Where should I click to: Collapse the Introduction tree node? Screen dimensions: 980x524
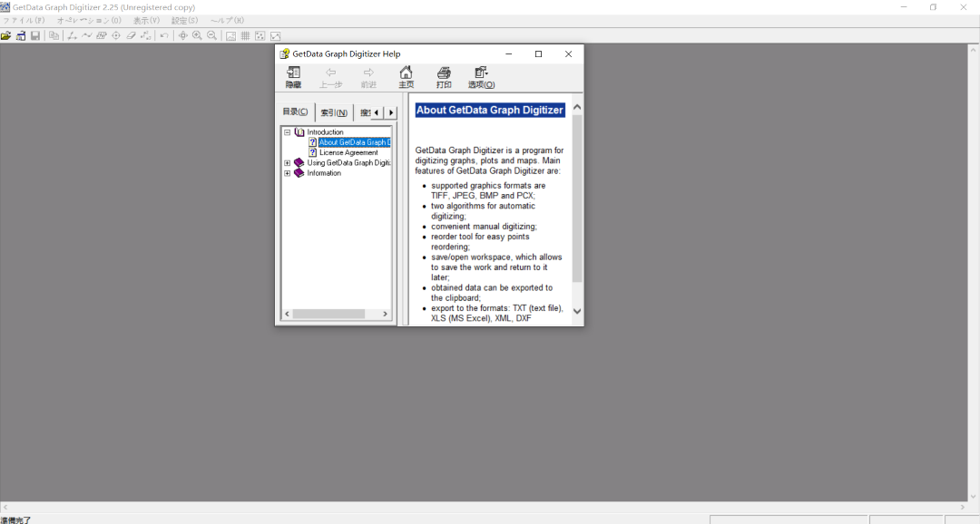[287, 131]
